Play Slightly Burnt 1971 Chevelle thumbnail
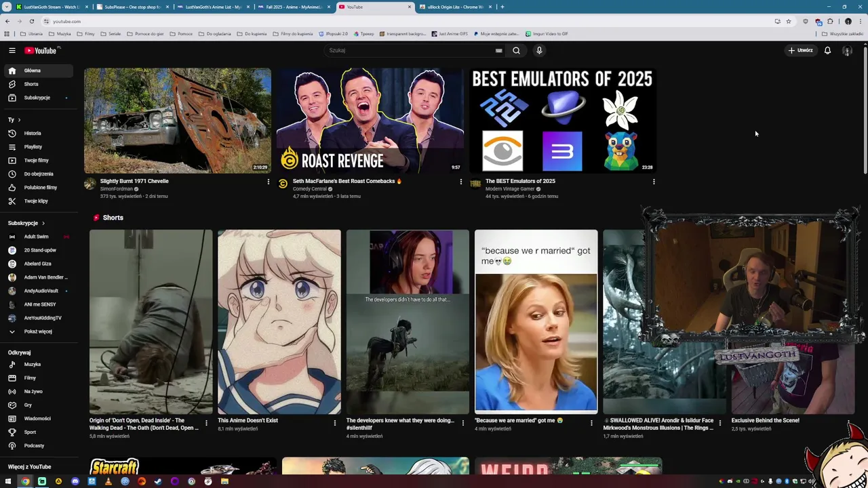868x488 pixels. tap(178, 121)
